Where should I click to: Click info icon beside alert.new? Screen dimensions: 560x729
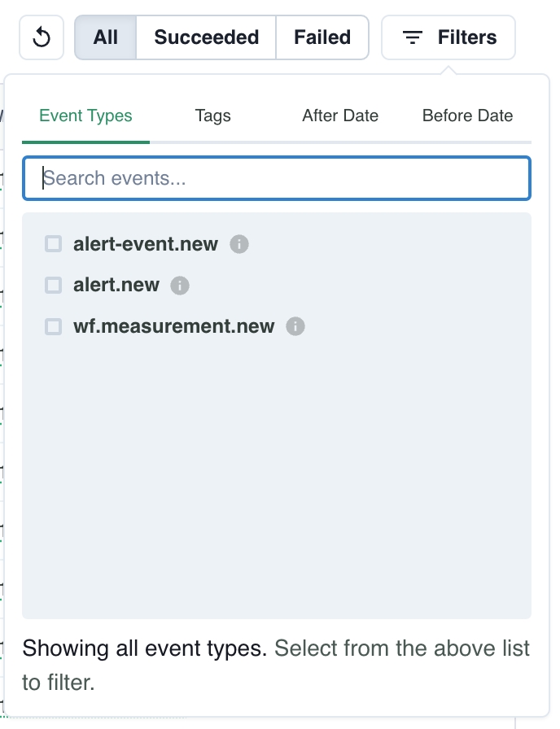[x=180, y=286]
